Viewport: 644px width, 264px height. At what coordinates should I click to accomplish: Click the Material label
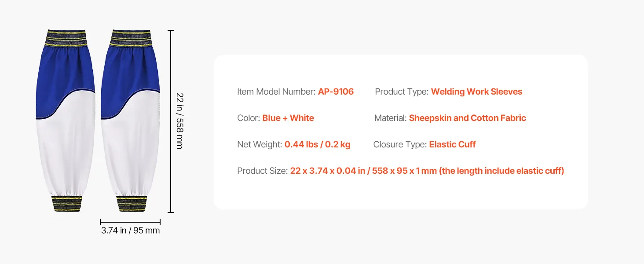point(390,118)
